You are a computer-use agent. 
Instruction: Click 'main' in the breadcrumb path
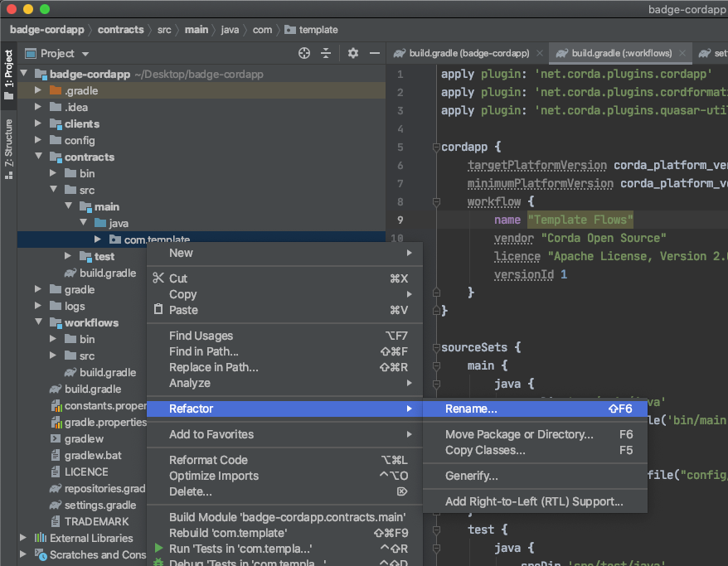197,30
